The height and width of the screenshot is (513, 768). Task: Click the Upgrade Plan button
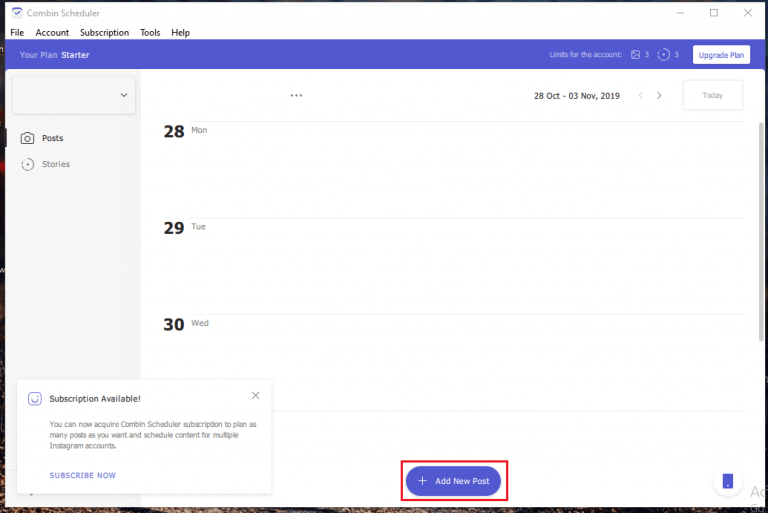[x=721, y=55]
